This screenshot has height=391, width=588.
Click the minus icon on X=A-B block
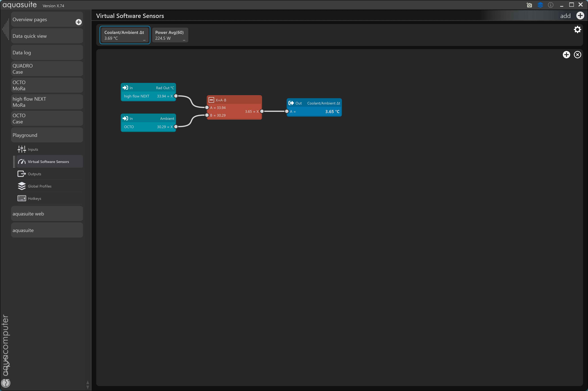(x=211, y=100)
